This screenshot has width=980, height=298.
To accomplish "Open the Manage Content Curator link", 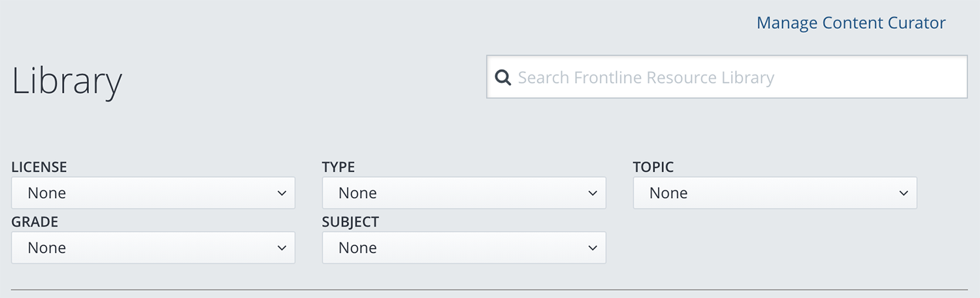I will tap(851, 23).
